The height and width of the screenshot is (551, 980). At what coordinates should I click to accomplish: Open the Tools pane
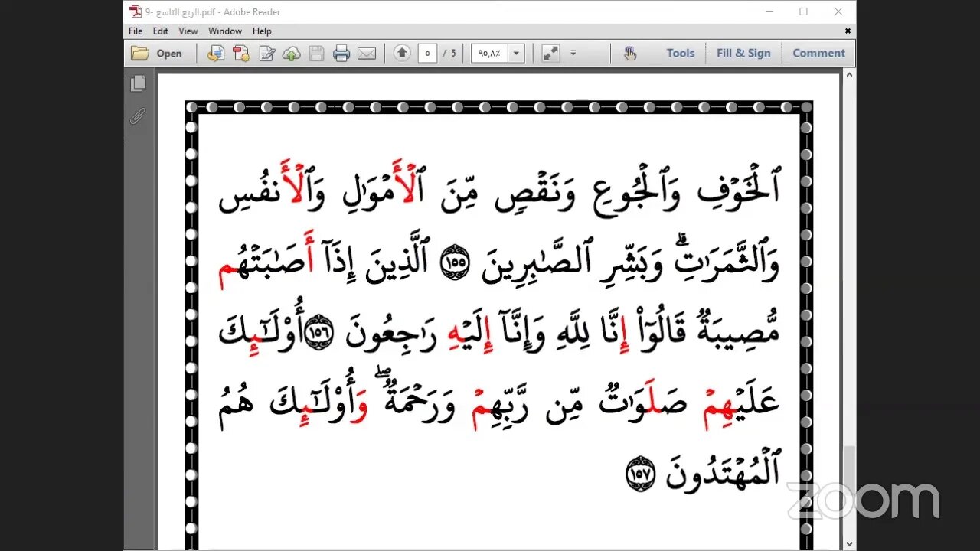(x=680, y=53)
